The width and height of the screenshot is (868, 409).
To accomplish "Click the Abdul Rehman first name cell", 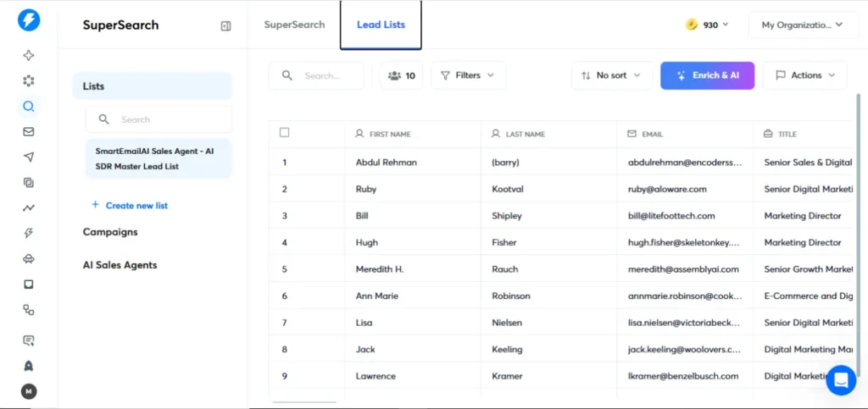I will pos(413,163).
